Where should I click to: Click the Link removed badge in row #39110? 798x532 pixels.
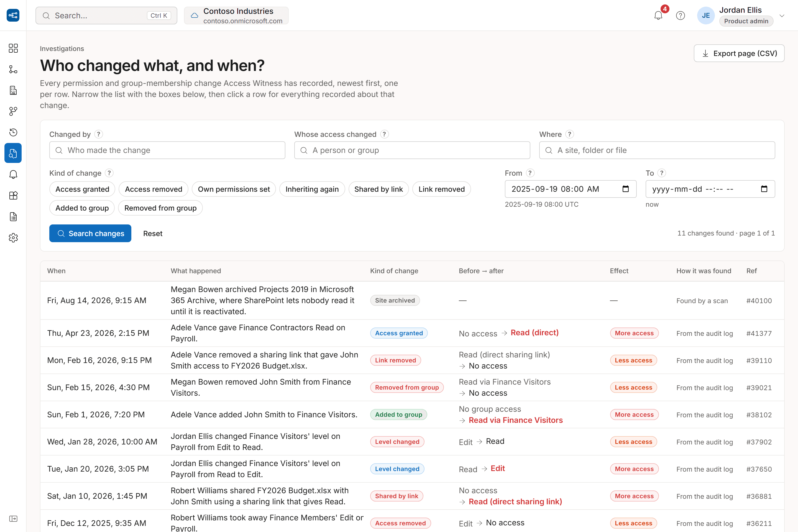click(395, 360)
